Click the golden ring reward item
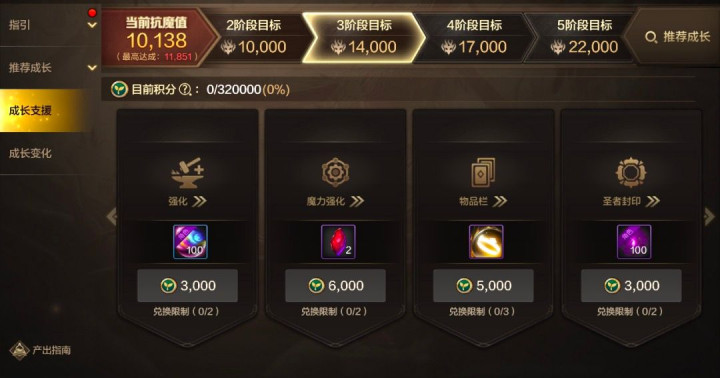This screenshot has width=720, height=378. [486, 242]
